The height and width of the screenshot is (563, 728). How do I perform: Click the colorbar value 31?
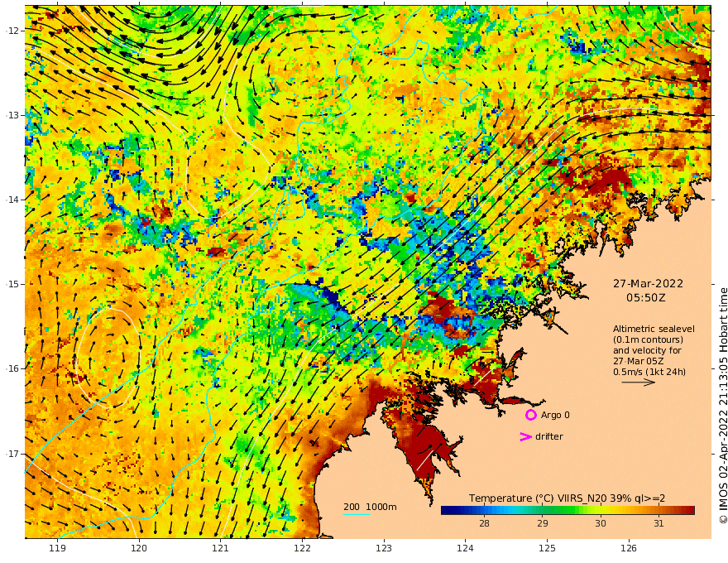point(659,523)
